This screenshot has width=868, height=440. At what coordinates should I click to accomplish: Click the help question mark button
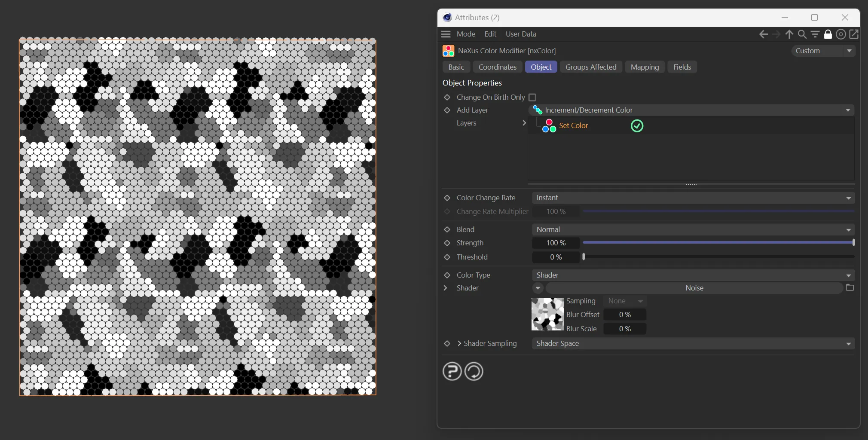pyautogui.click(x=452, y=371)
